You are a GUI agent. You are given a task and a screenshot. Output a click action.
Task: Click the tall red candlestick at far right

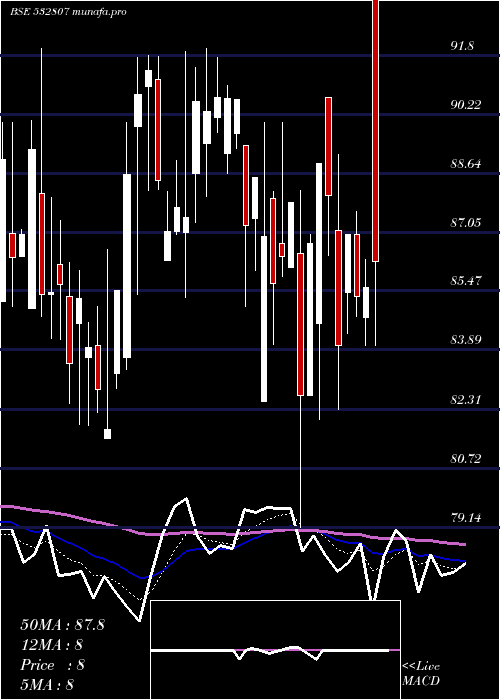point(375,130)
